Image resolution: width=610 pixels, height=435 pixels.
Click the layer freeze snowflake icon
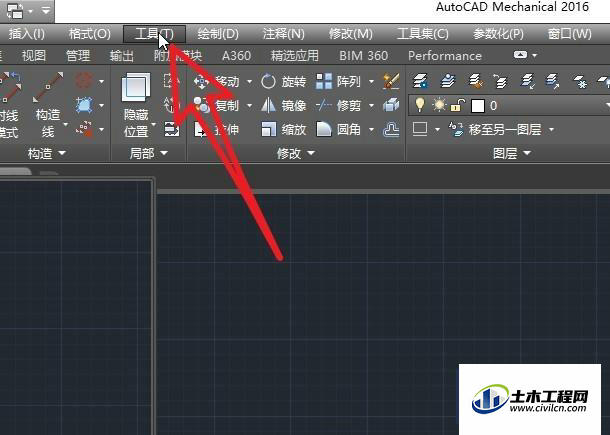580,81
